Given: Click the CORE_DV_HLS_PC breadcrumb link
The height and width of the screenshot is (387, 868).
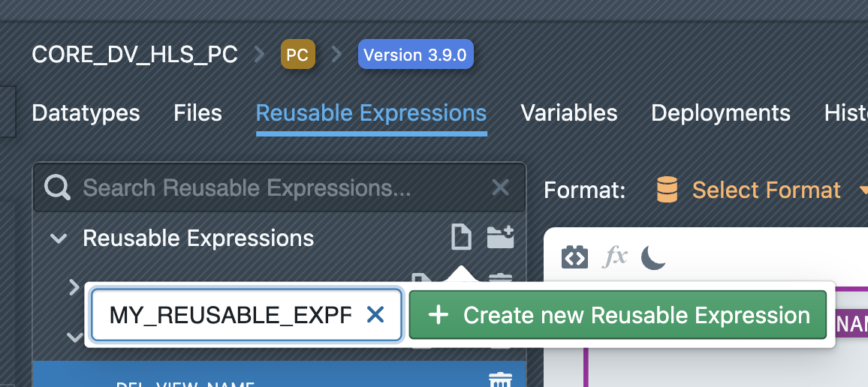Looking at the screenshot, I should [134, 55].
